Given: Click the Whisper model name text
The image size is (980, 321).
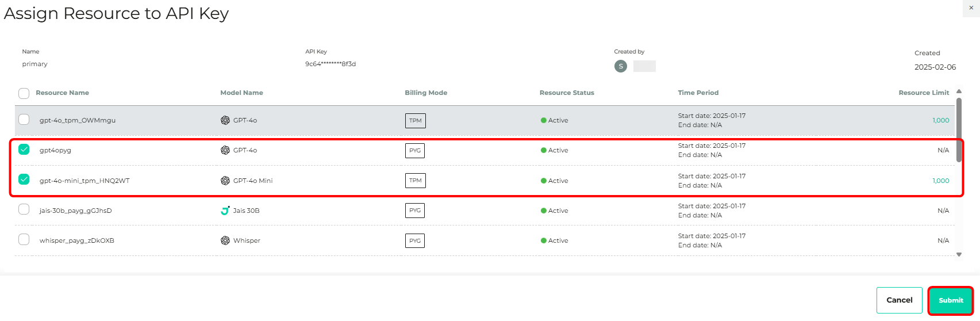Looking at the screenshot, I should [247, 240].
